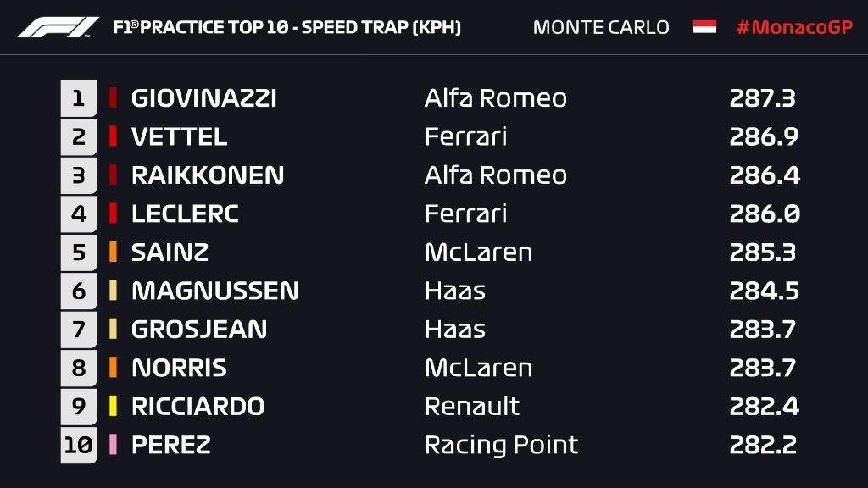Click the LECLERC driver name
The image size is (868, 488).
point(185,213)
